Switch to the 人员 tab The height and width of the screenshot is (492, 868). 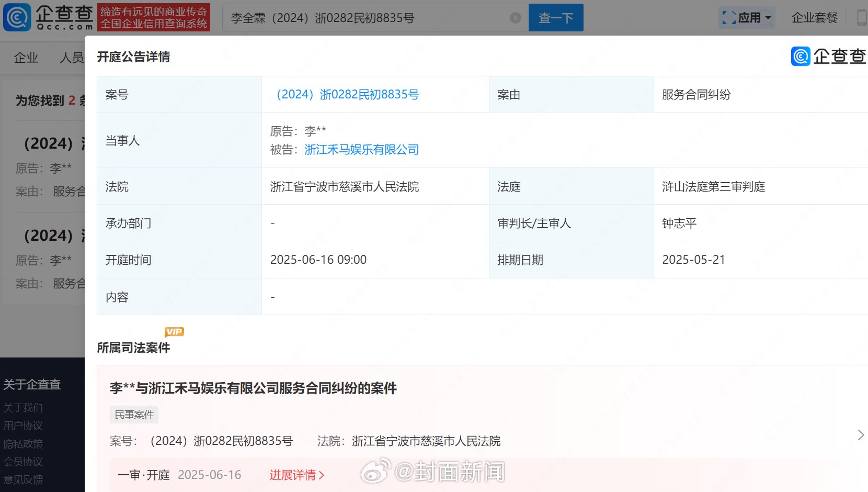[72, 58]
